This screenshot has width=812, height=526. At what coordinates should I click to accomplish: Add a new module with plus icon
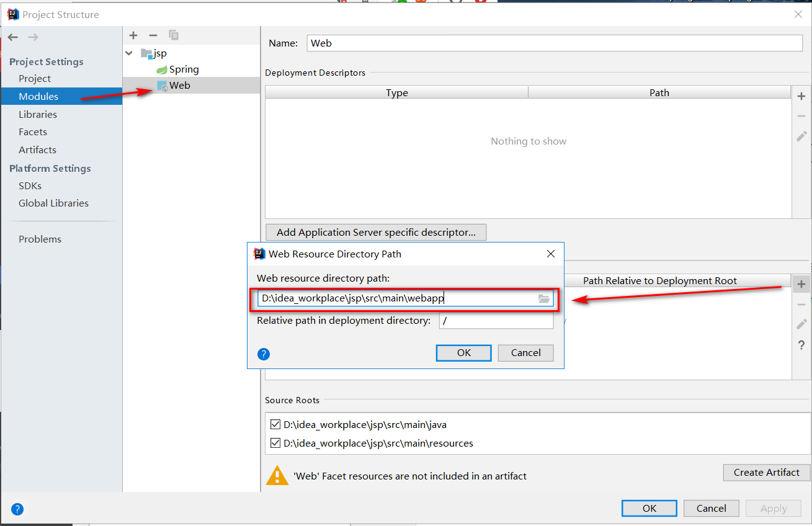tap(133, 35)
